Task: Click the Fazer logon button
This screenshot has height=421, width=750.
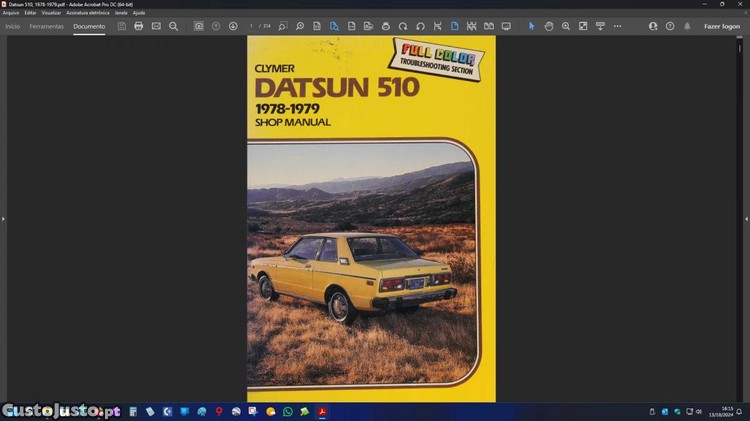Action: 721,26
